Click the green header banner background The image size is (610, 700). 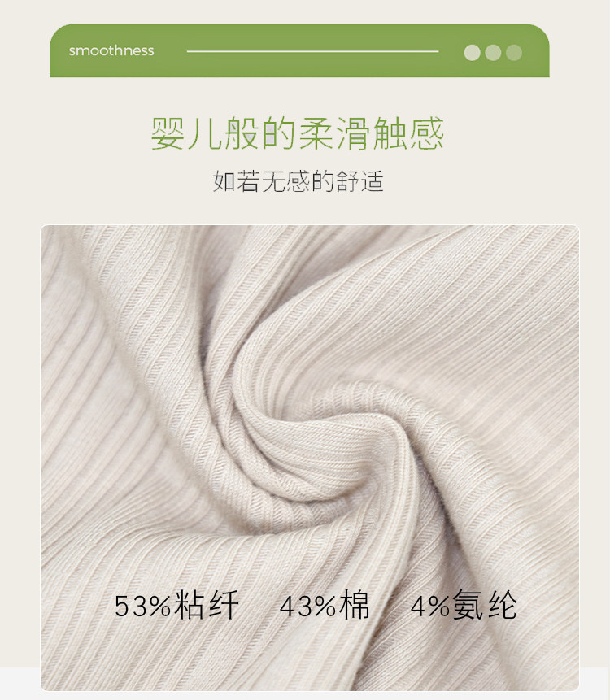click(x=299, y=50)
